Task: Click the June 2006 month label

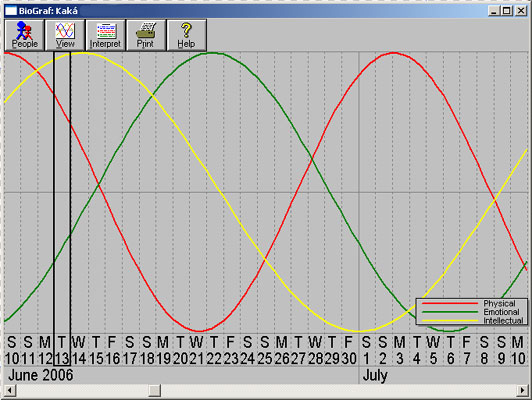Action: pyautogui.click(x=41, y=375)
